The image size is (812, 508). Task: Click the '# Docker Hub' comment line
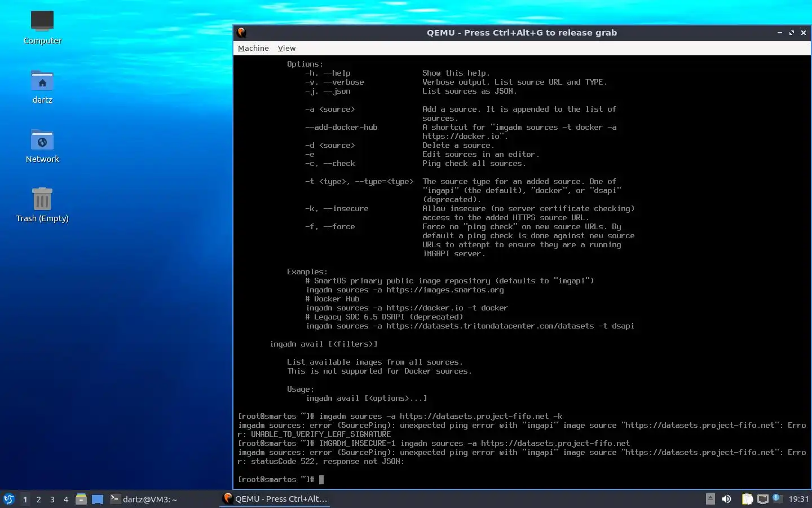tap(332, 299)
